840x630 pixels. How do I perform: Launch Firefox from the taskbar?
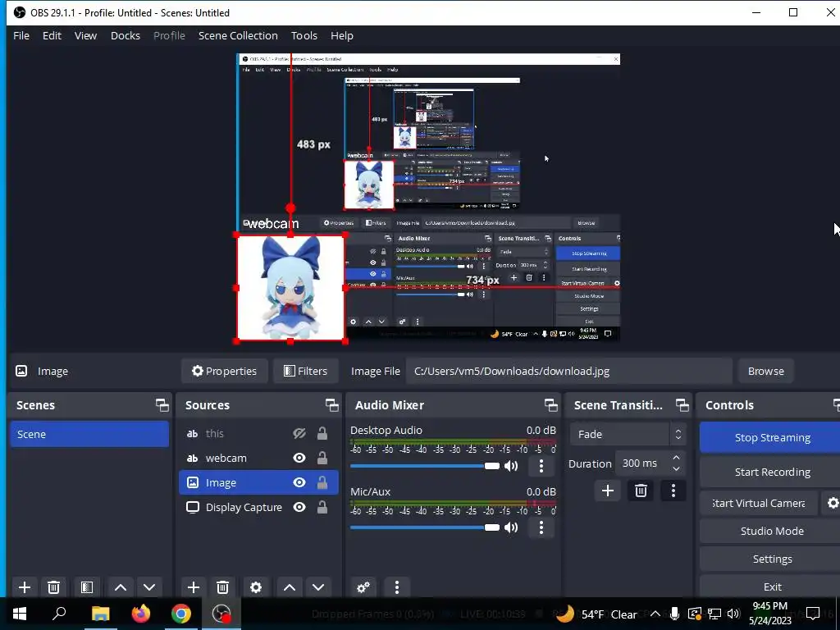(141, 614)
